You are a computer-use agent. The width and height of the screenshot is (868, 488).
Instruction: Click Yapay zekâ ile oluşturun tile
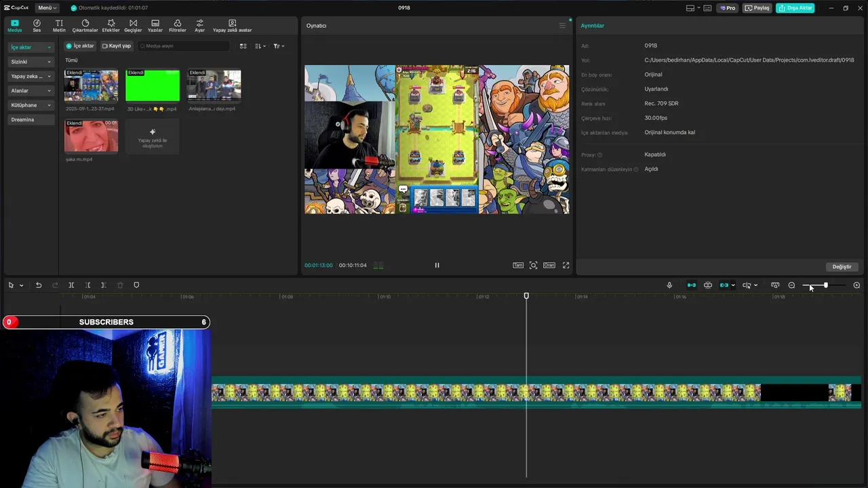point(153,136)
